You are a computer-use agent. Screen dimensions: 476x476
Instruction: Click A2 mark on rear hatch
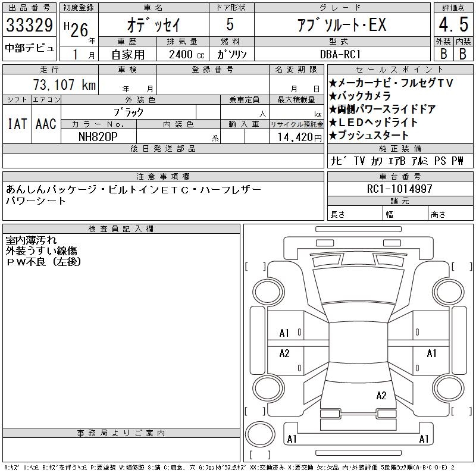pyautogui.click(x=381, y=396)
